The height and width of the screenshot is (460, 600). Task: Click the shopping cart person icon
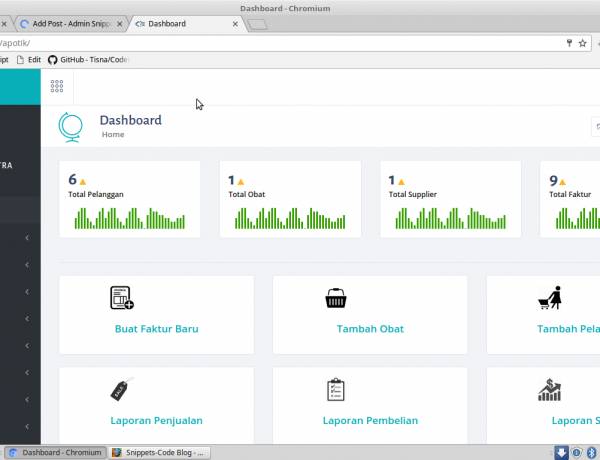coord(550,297)
